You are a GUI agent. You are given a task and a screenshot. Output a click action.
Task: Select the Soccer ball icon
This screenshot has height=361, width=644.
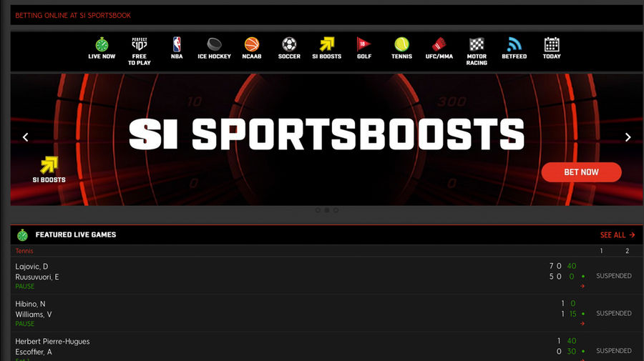pyautogui.click(x=289, y=44)
